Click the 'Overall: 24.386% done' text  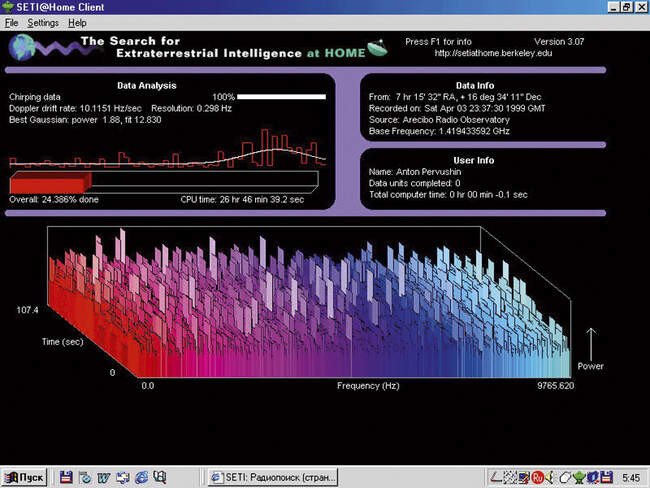[54, 199]
